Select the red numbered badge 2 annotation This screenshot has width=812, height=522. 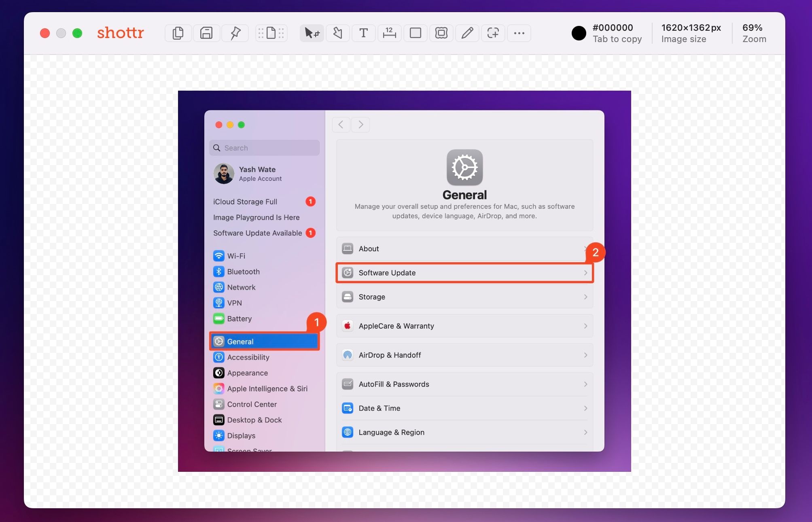point(595,253)
